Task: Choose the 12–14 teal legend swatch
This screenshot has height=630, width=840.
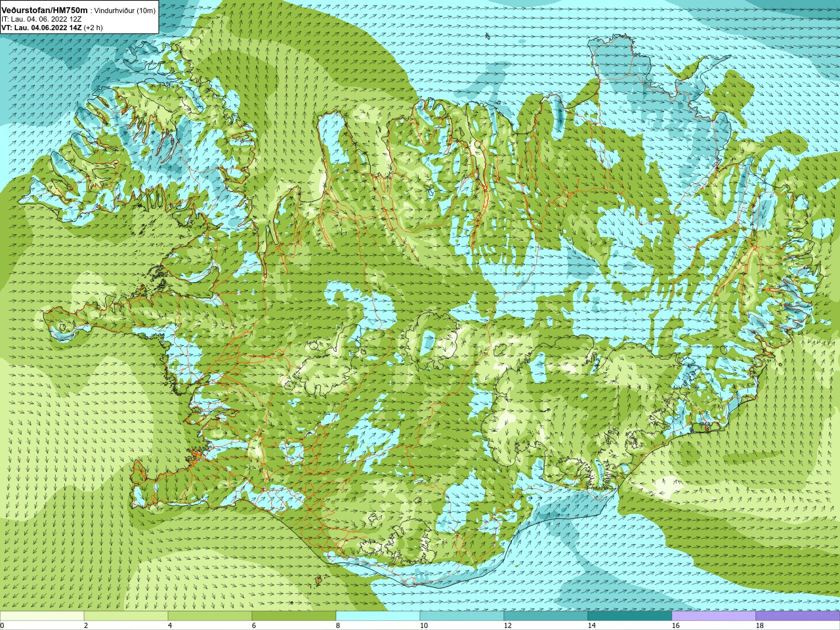Action: point(546,616)
